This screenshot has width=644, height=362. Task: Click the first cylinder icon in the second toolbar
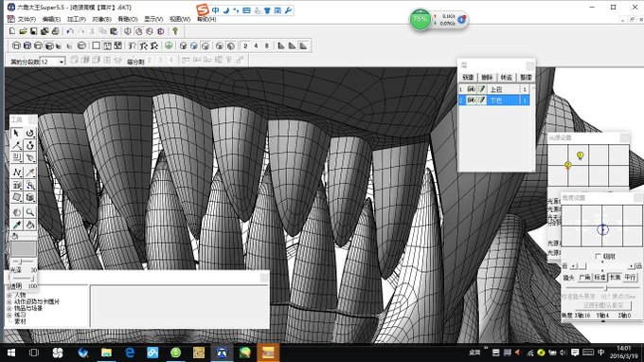16,45
